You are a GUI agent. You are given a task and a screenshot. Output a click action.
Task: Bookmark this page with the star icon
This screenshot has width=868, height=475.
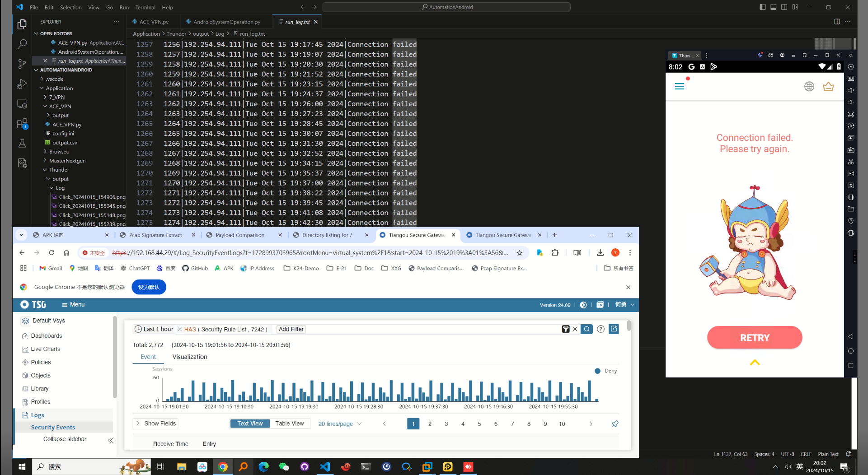520,253
